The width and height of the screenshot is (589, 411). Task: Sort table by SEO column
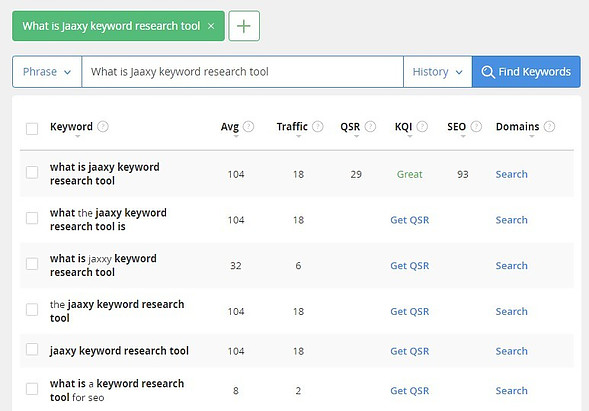tap(463, 136)
